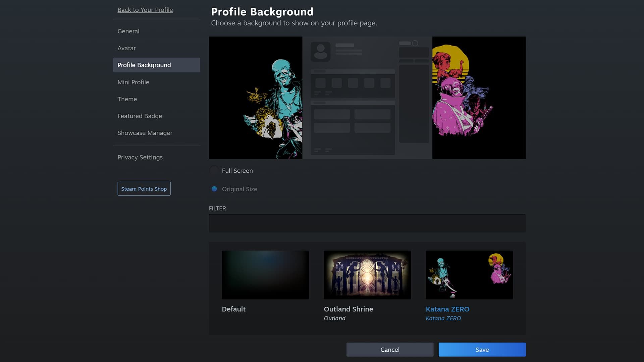
Task: Click the italic Outland game name
Action: [x=334, y=318]
